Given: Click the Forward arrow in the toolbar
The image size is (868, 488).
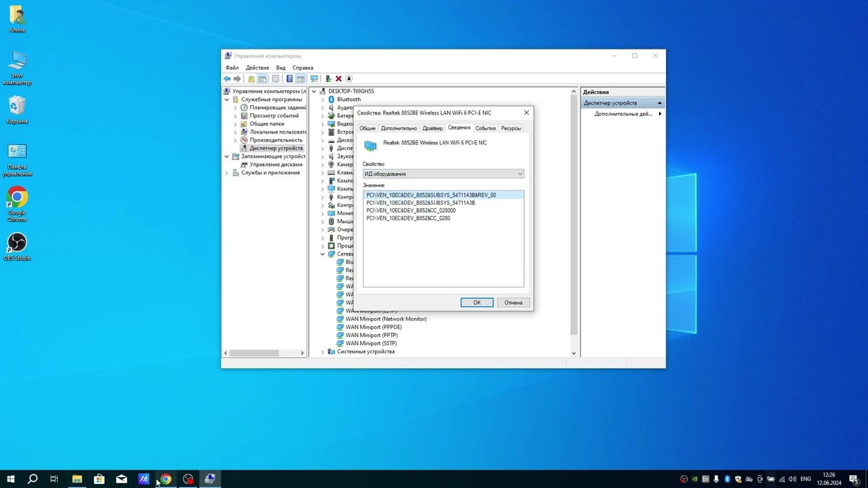Looking at the screenshot, I should pyautogui.click(x=237, y=79).
